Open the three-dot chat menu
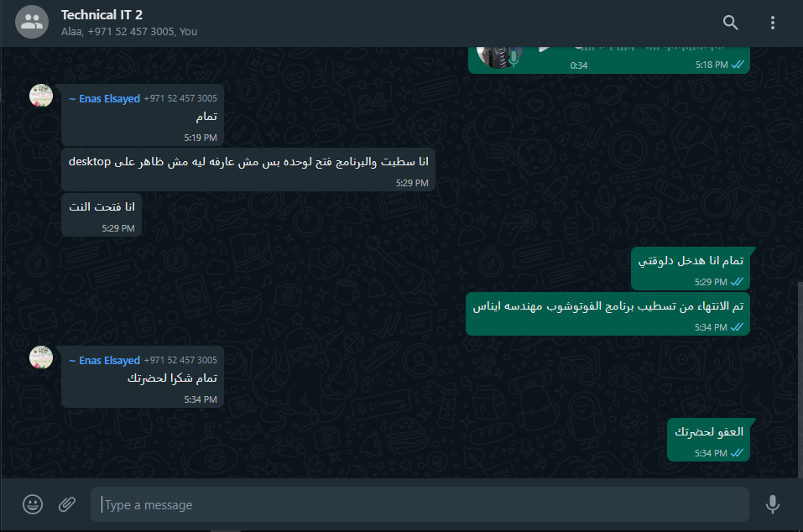 coord(772,23)
